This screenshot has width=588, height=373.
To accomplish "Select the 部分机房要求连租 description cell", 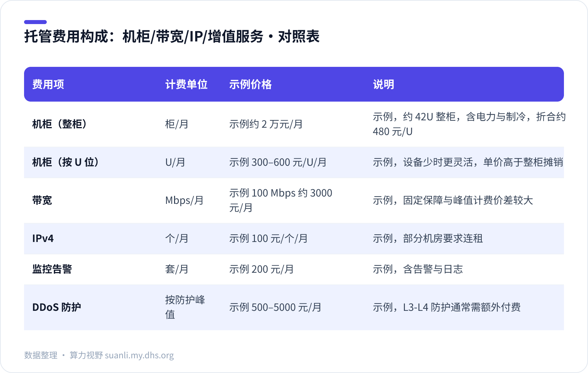I will [428, 238].
